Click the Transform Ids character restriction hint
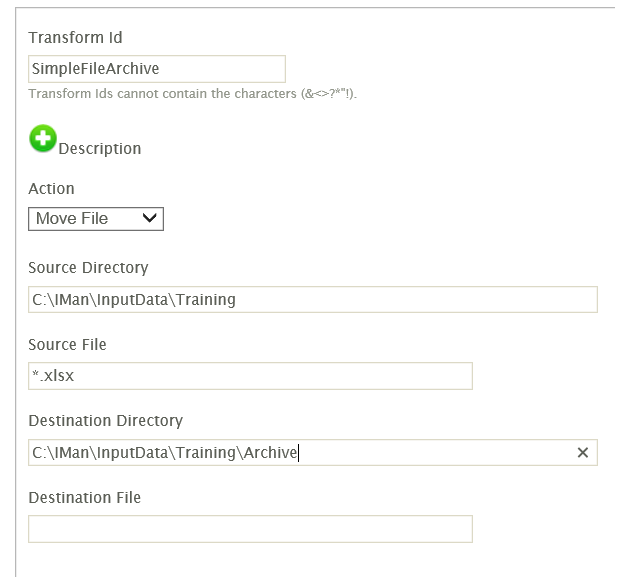Viewport: 625px width, 587px height. pos(192,94)
